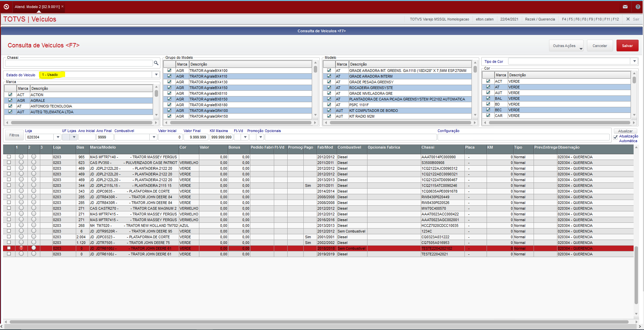Open UF Lojas dropdown arrow

[x=74, y=137]
